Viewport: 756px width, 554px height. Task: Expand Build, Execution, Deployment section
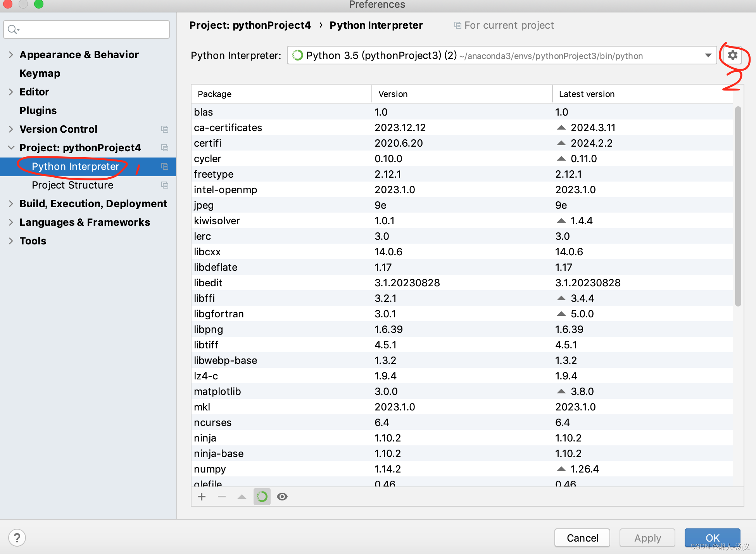[x=11, y=204]
